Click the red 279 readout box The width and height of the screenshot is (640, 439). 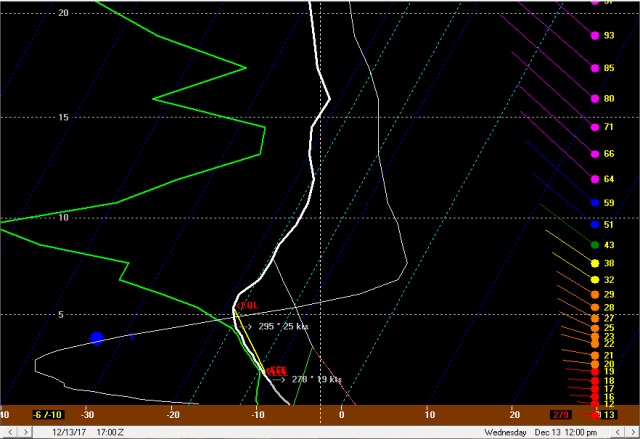pyautogui.click(x=559, y=415)
